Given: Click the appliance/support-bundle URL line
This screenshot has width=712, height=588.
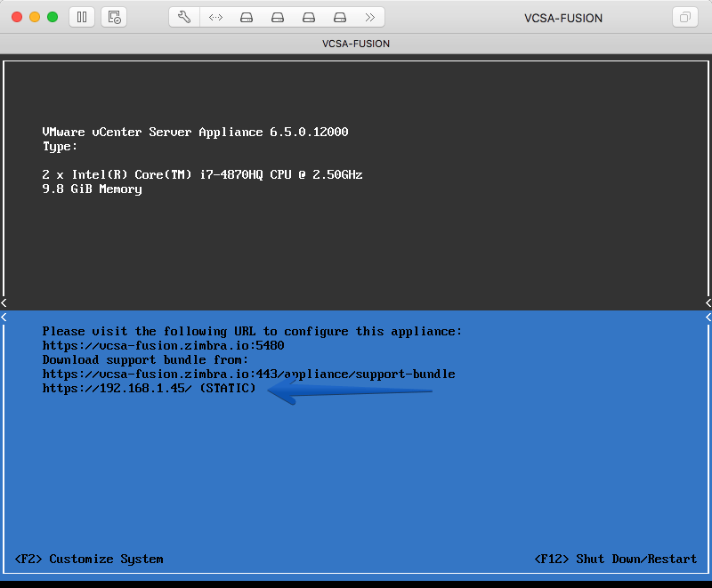Looking at the screenshot, I should tap(249, 375).
